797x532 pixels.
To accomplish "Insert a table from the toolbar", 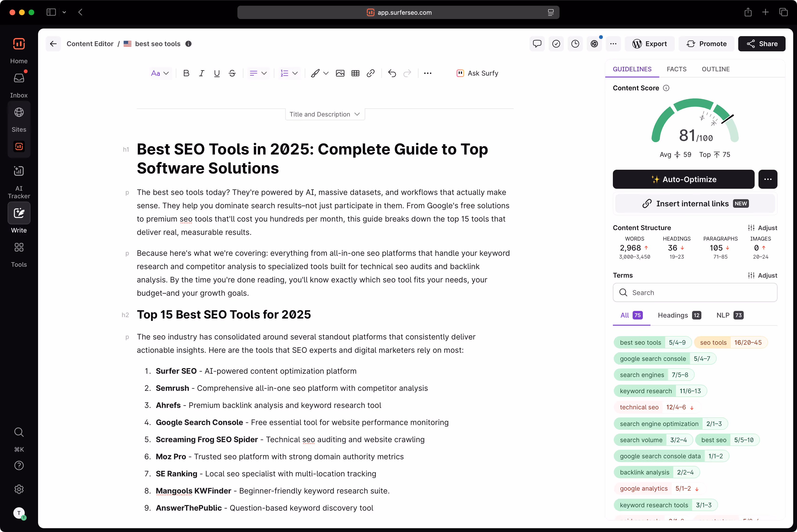I will point(355,73).
